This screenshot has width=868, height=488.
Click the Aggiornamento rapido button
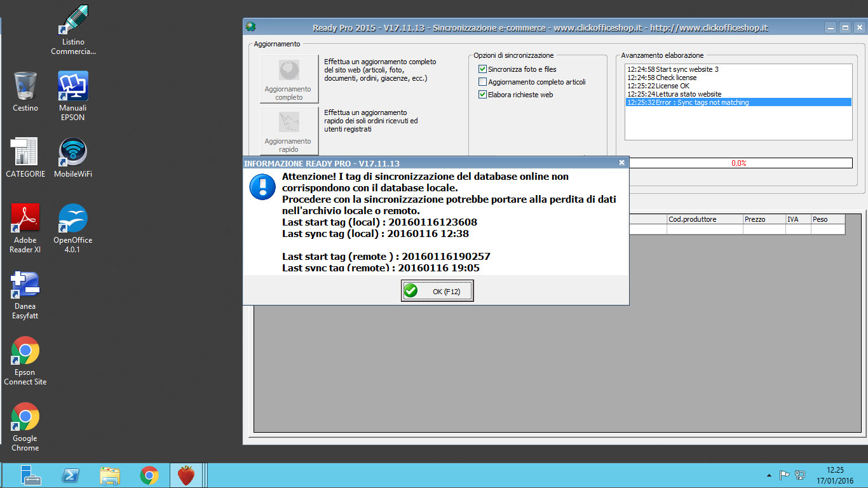click(289, 130)
